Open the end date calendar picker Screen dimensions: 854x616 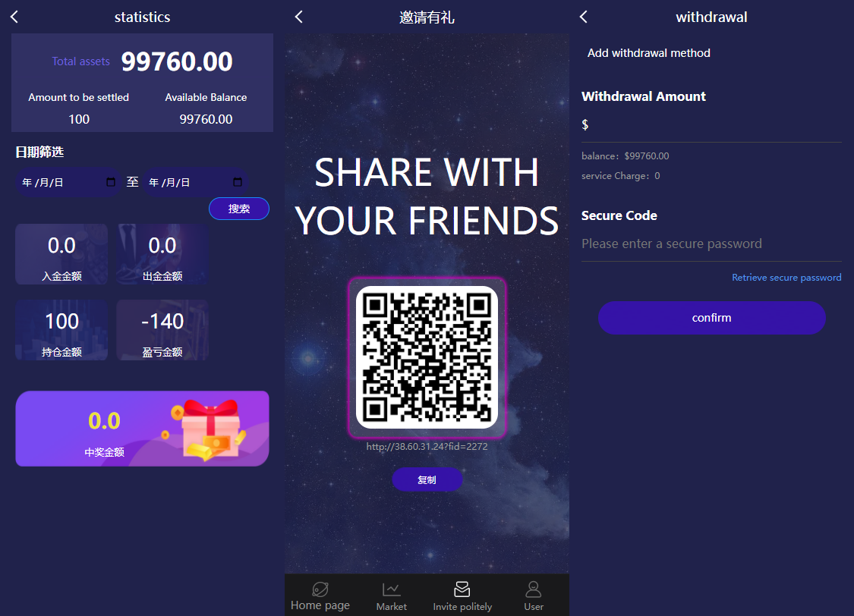(x=238, y=182)
